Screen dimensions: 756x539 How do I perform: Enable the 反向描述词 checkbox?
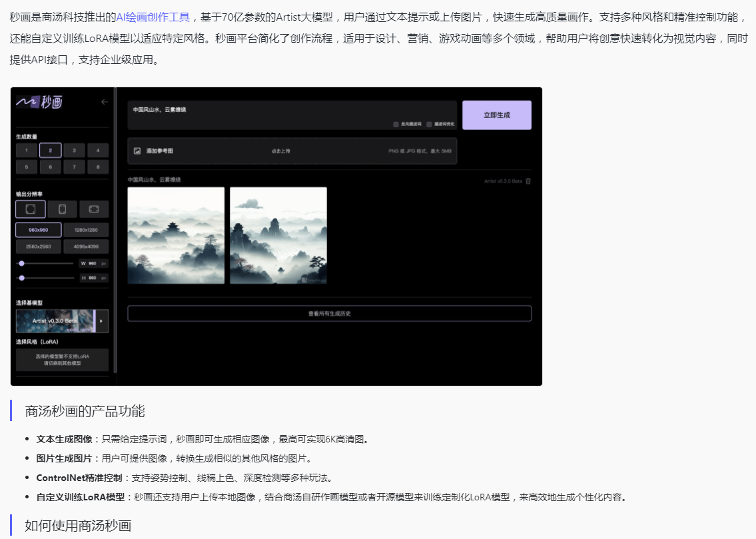coord(396,124)
